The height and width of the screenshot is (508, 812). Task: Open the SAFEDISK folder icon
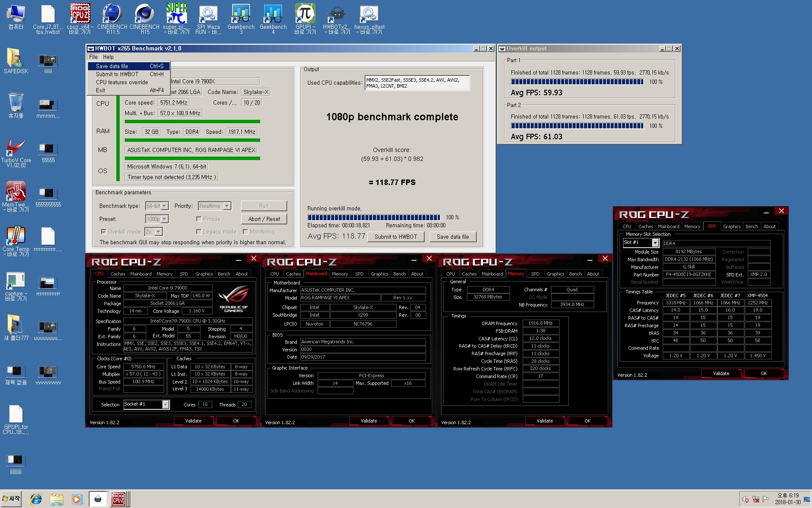pyautogui.click(x=16, y=61)
